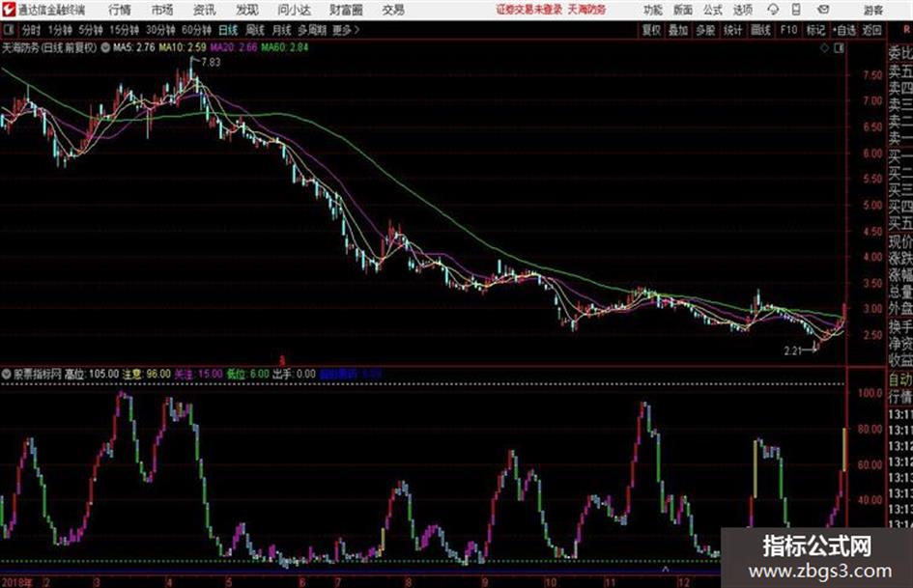Click the MA10: 2.59 indicator label
913x588 pixels.
[x=183, y=47]
